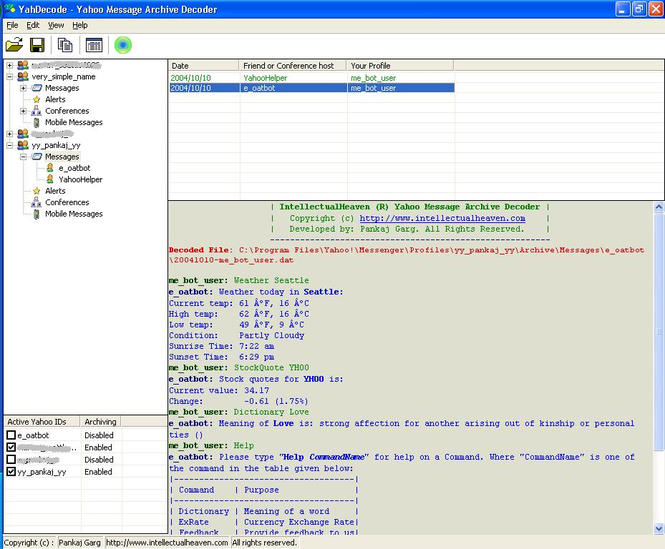Image resolution: width=665 pixels, height=549 pixels.
Task: Click status bar intellectualheaven.com URL
Action: (x=167, y=543)
